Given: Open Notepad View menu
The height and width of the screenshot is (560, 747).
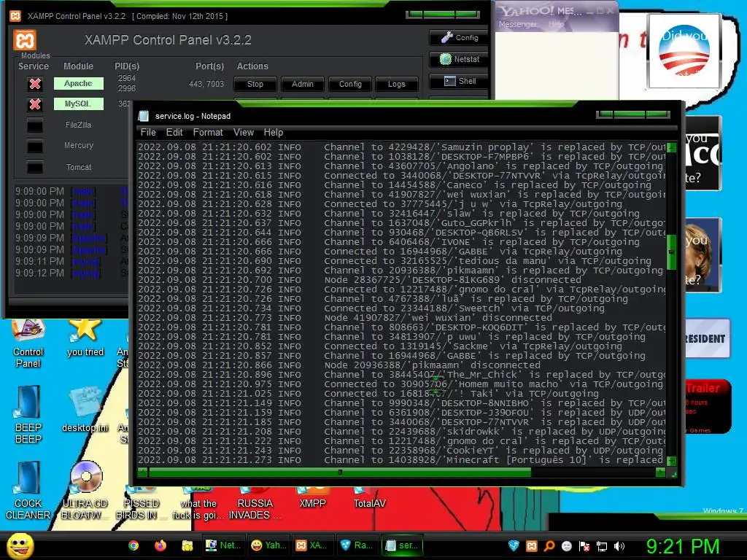Looking at the screenshot, I should click(x=244, y=133).
